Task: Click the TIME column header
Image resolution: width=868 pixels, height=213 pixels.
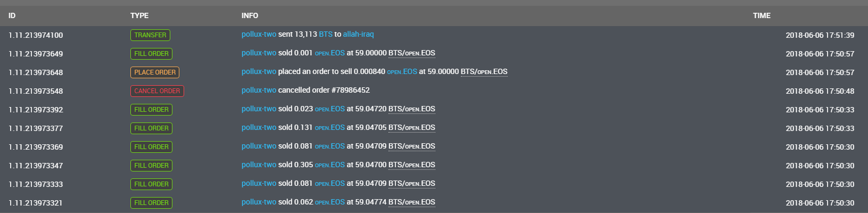Action: [762, 15]
